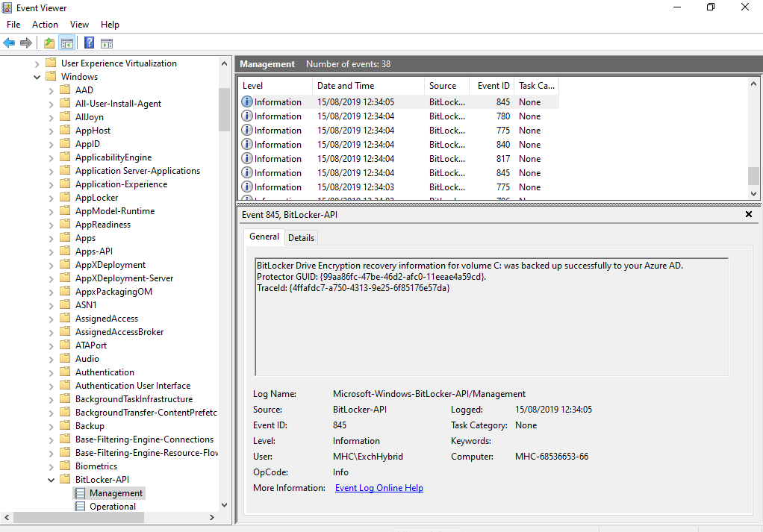Toggle the console tree visibility
This screenshot has height=532, width=763.
(x=67, y=43)
